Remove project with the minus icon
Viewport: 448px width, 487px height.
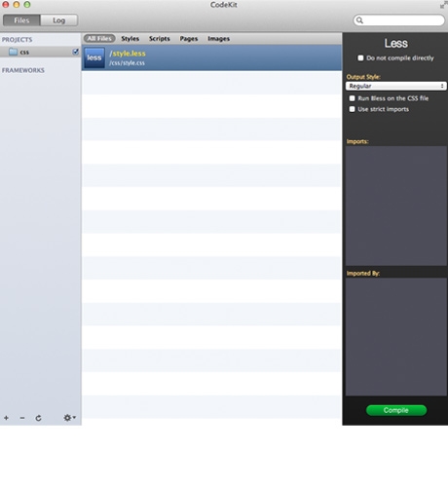(x=22, y=418)
